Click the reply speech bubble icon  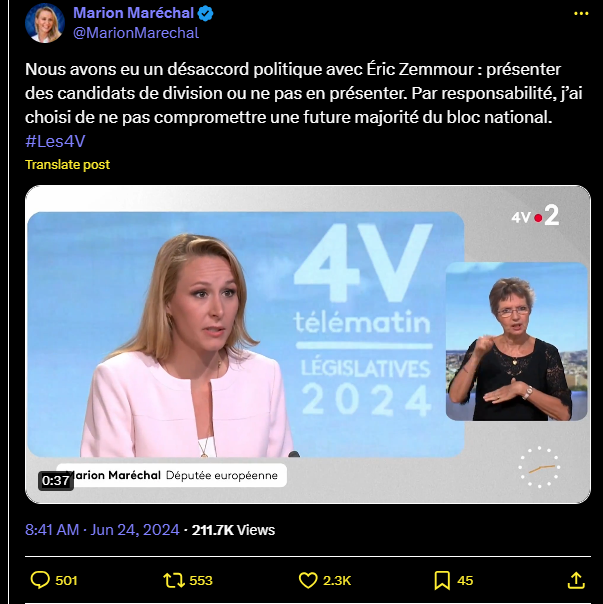click(41, 580)
